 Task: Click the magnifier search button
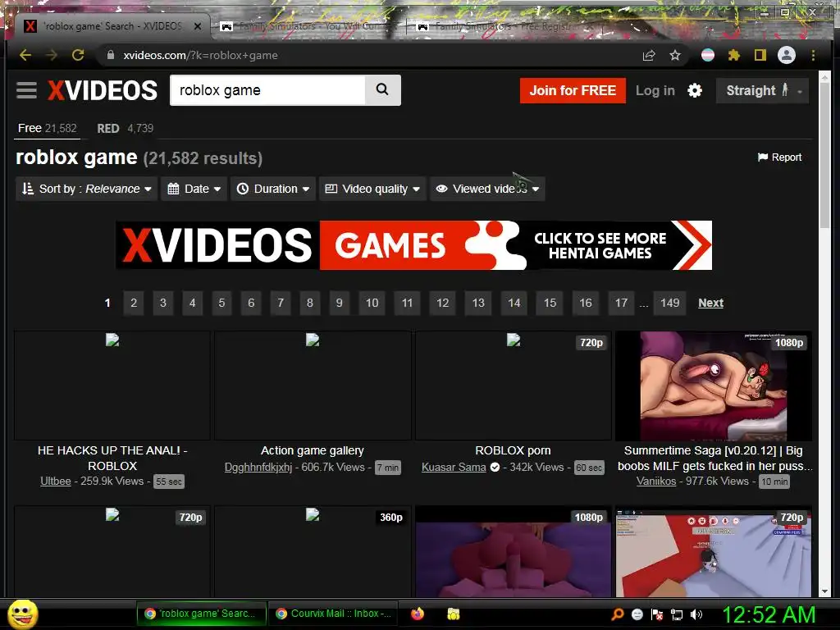382,89
